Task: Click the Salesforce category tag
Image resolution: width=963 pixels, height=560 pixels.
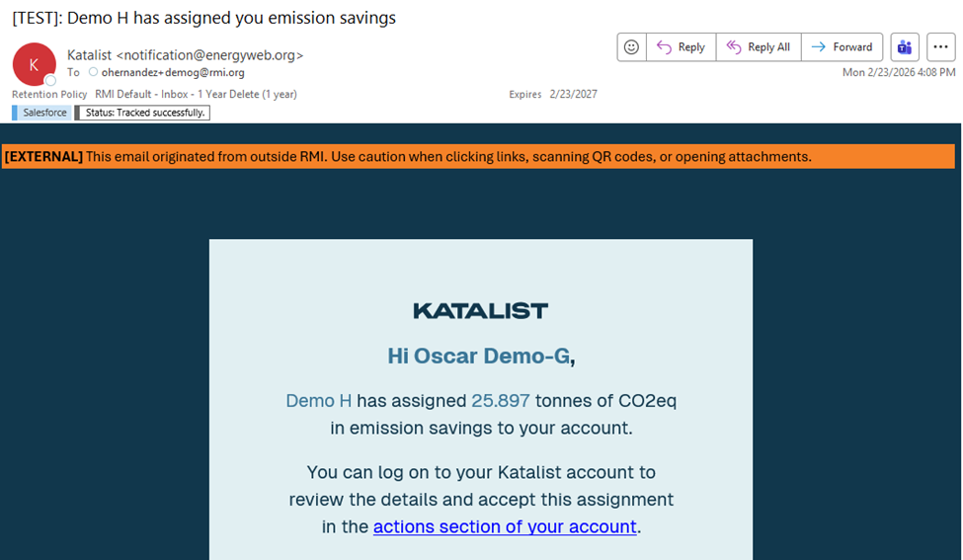Action: 41,113
